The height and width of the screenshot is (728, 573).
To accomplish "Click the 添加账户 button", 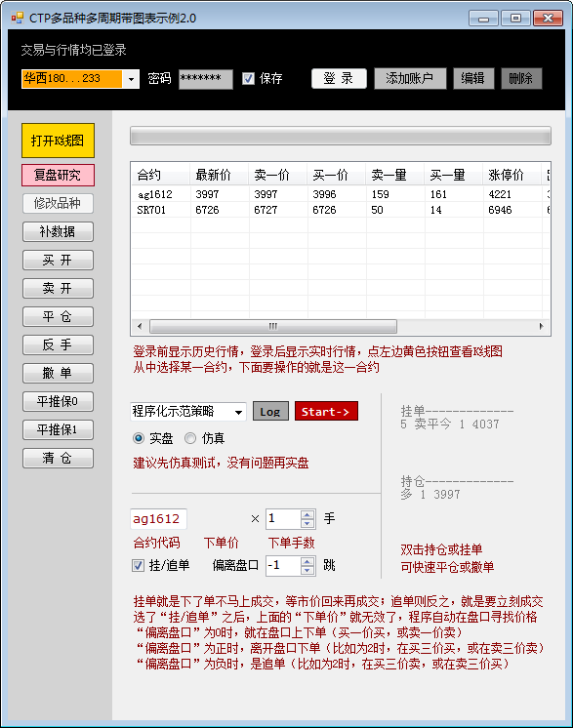I will (x=410, y=78).
